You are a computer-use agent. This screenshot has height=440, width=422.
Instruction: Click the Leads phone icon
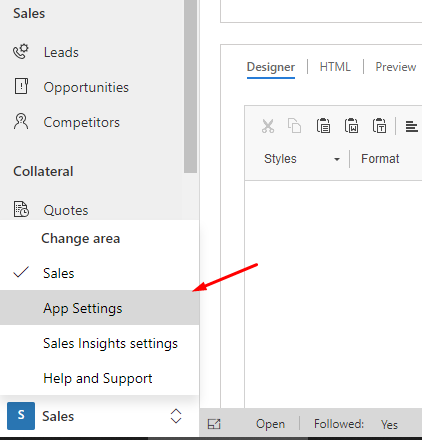point(21,52)
